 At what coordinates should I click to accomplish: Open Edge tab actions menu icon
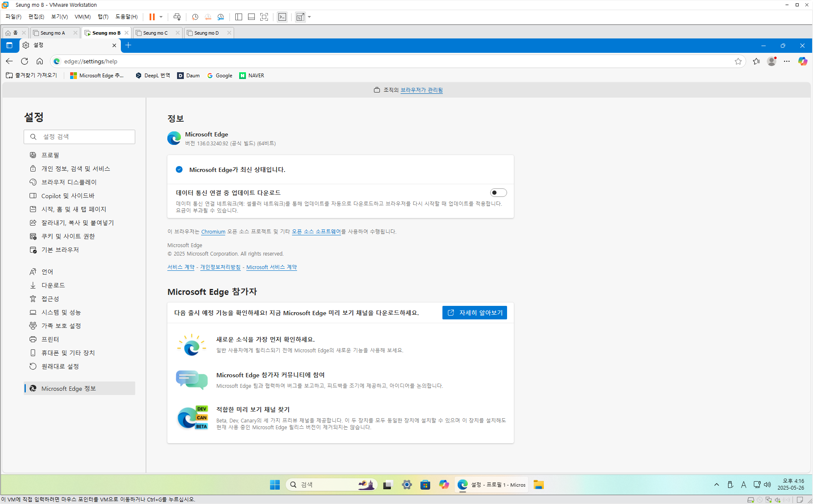tap(9, 45)
